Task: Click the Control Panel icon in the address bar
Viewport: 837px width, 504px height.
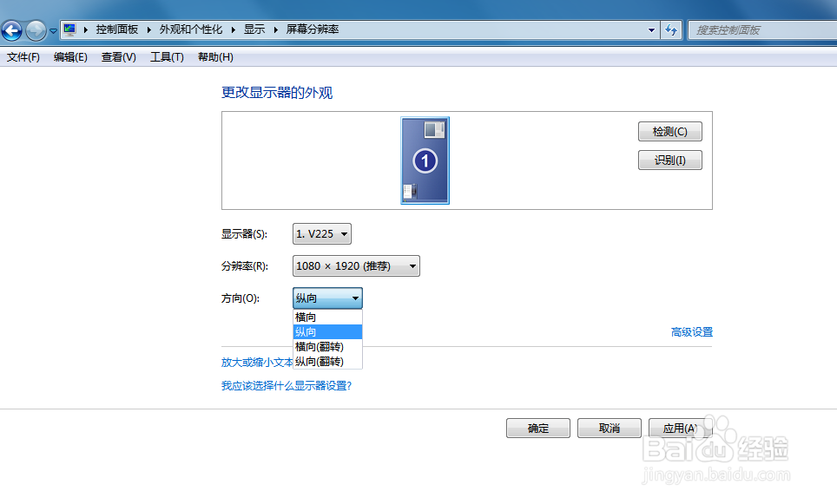Action: pyautogui.click(x=69, y=29)
